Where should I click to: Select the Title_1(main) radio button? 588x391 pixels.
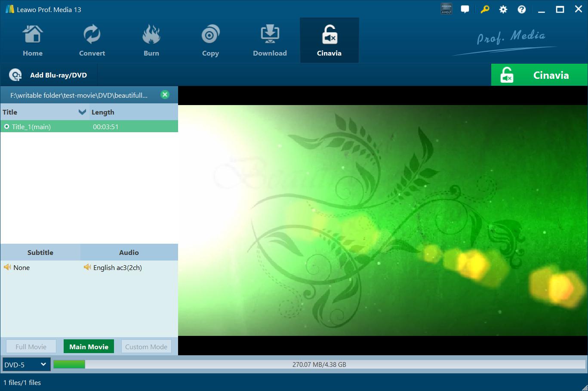(x=6, y=127)
